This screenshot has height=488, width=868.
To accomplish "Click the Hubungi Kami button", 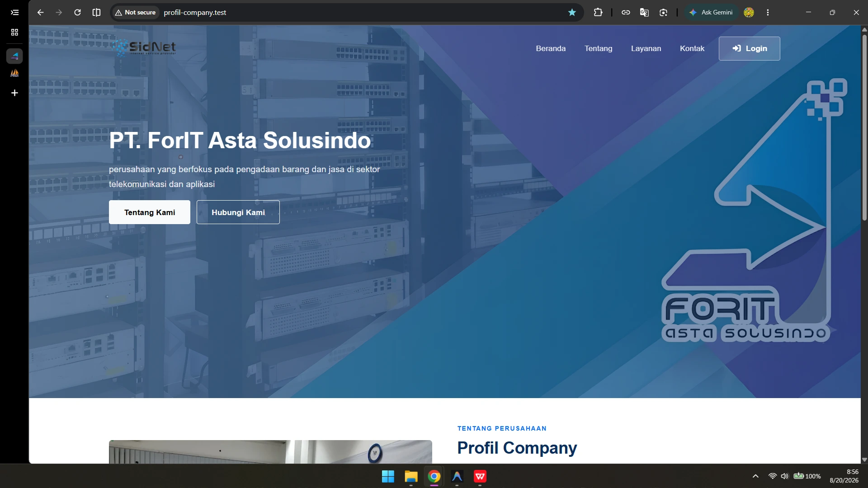I will [x=238, y=212].
